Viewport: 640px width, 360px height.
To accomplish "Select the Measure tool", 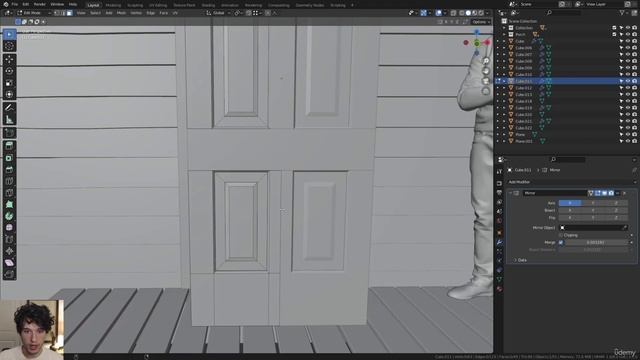I will click(9, 120).
